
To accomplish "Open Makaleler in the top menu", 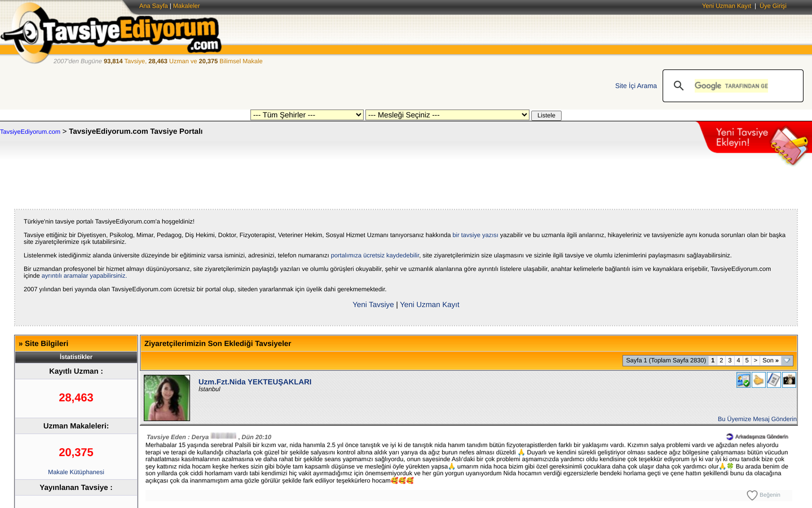I will click(x=187, y=6).
